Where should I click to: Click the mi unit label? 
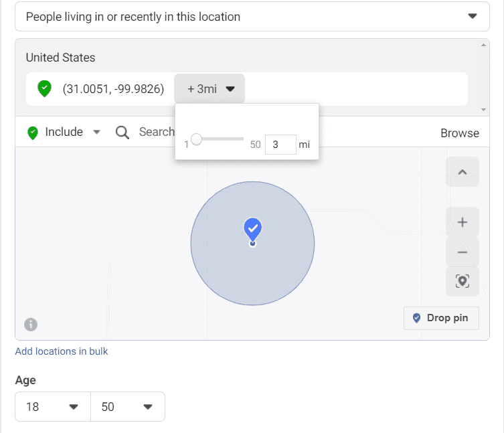click(304, 145)
